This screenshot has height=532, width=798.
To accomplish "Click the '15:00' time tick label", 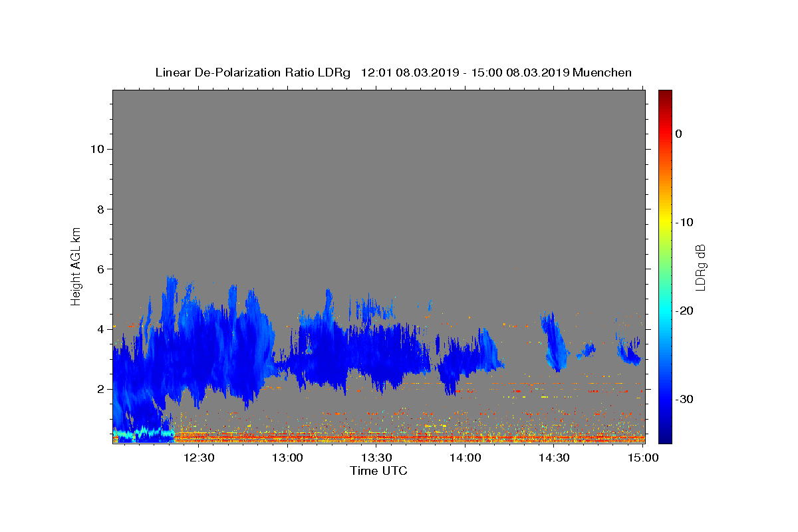I will (x=643, y=458).
